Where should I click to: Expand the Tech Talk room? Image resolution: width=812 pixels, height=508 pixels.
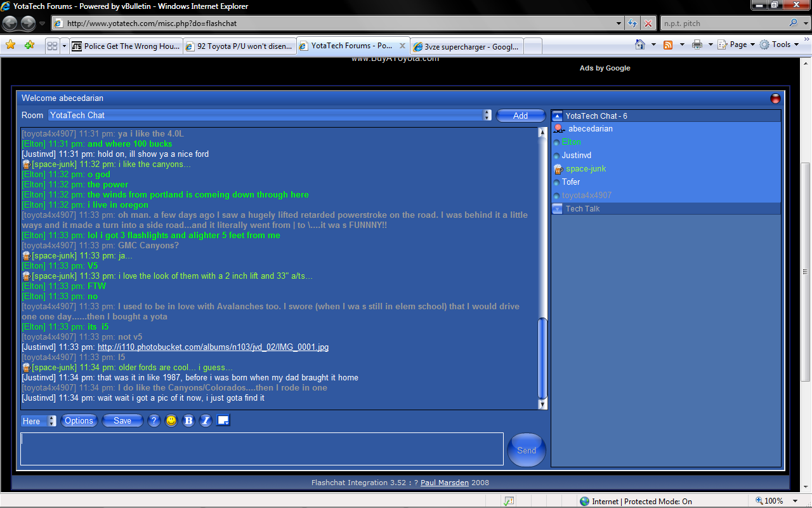point(558,209)
